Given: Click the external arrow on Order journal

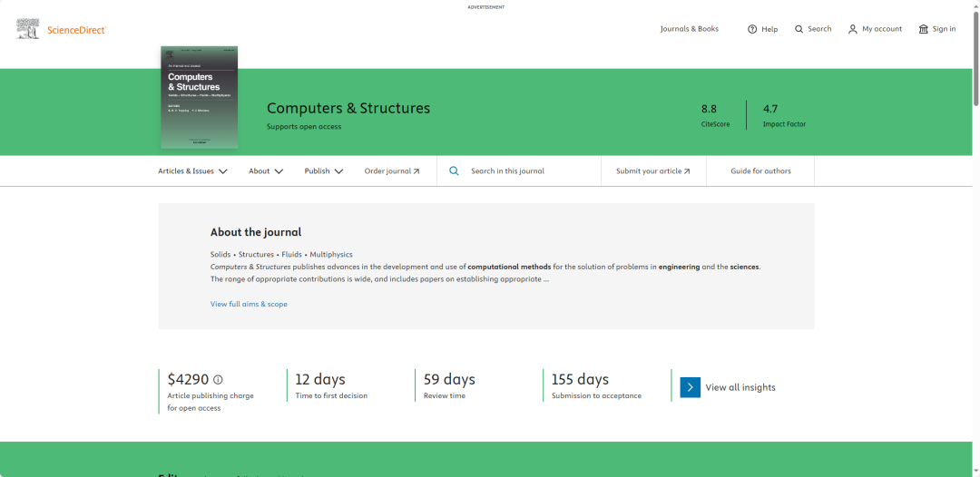Looking at the screenshot, I should tap(416, 171).
